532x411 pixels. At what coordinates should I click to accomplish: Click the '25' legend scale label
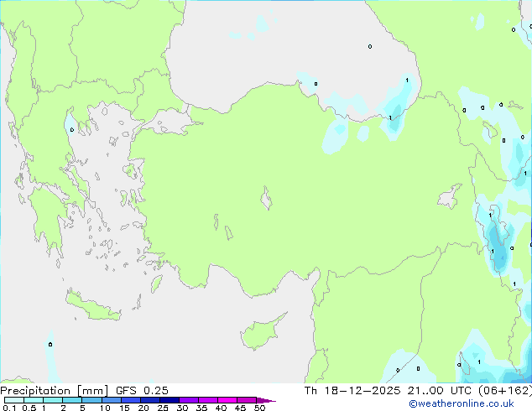pyautogui.click(x=163, y=408)
